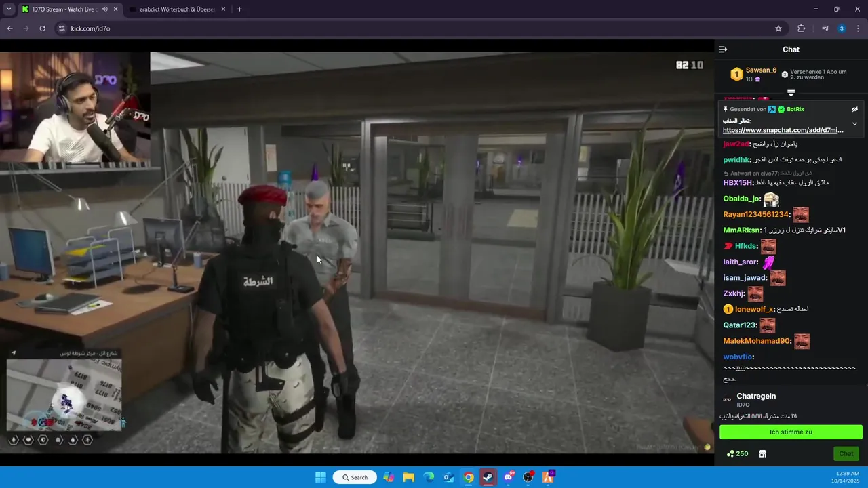
Task: Click the "Verschenke 1 Abo" gift prompt
Action: point(818,75)
